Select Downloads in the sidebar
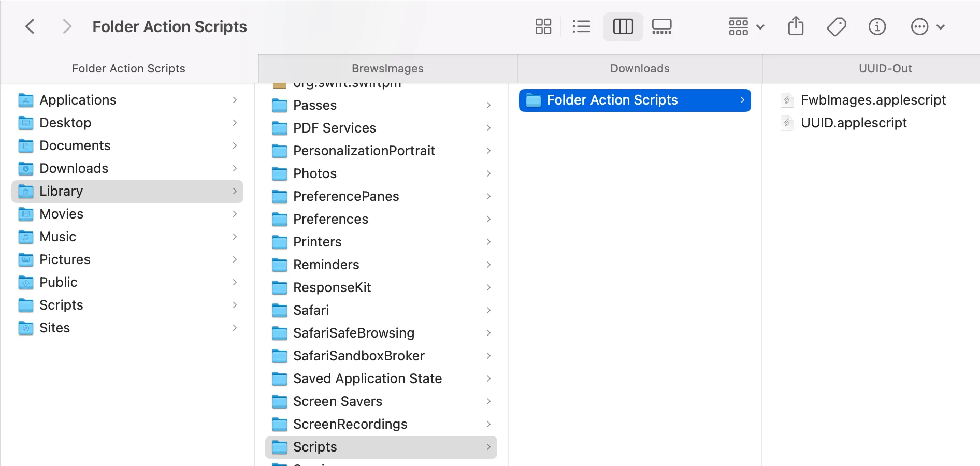This screenshot has height=466, width=980. point(74,168)
